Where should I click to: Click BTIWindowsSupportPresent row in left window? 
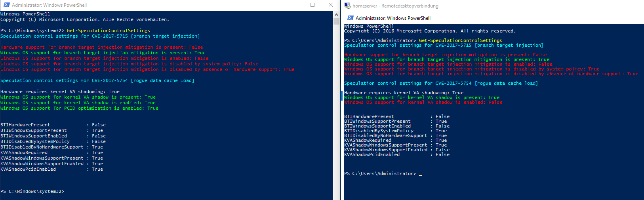52,130
